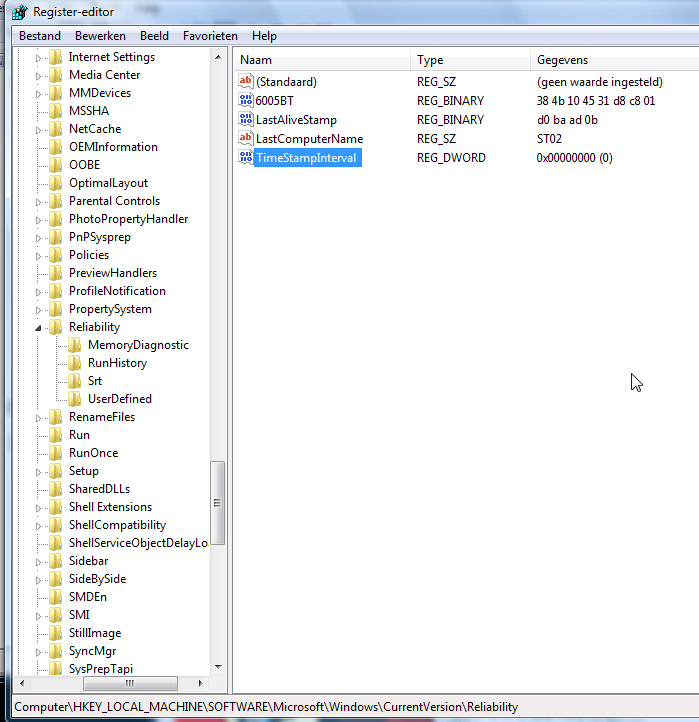
Task: Click the Internet Settings folder icon
Action: tap(56, 57)
